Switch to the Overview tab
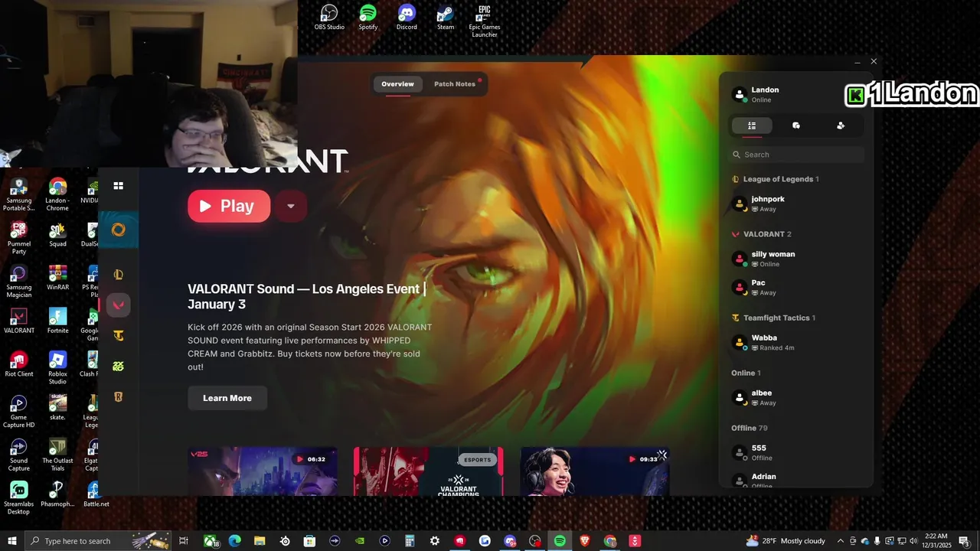This screenshot has height=551, width=980. pyautogui.click(x=398, y=84)
